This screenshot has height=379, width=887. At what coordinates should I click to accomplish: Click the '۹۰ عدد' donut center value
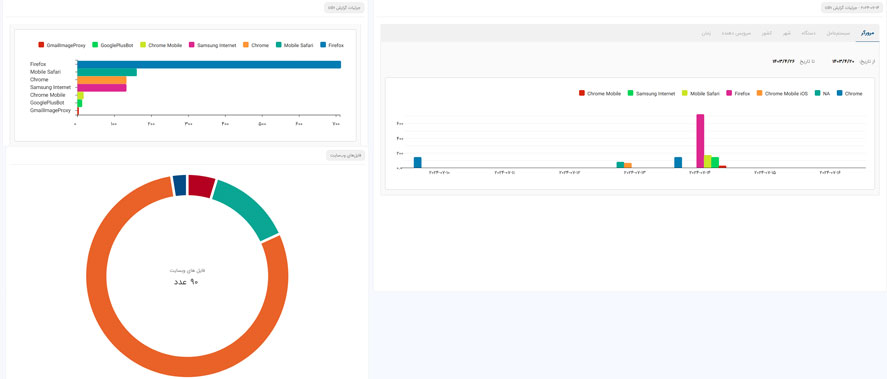[186, 281]
